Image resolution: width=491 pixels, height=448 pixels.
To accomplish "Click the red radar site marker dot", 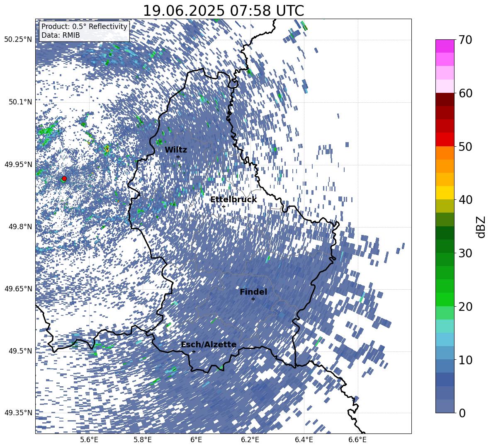I will point(64,178).
